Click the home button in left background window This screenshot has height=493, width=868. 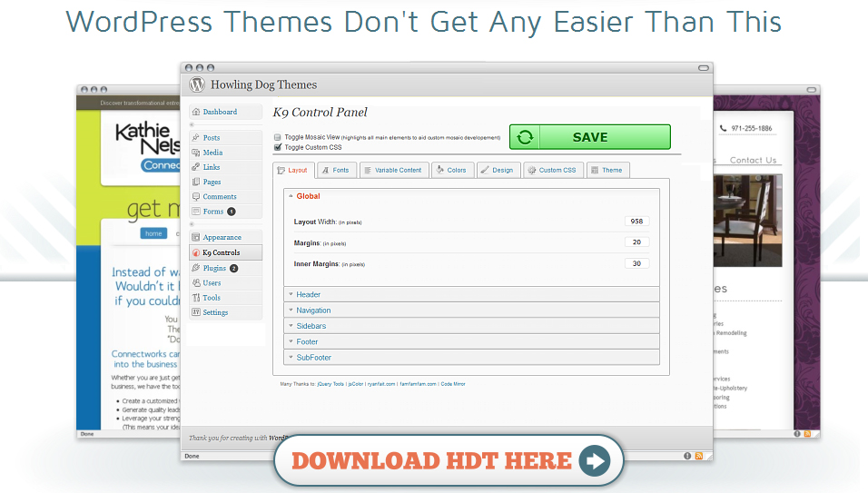coord(153,233)
